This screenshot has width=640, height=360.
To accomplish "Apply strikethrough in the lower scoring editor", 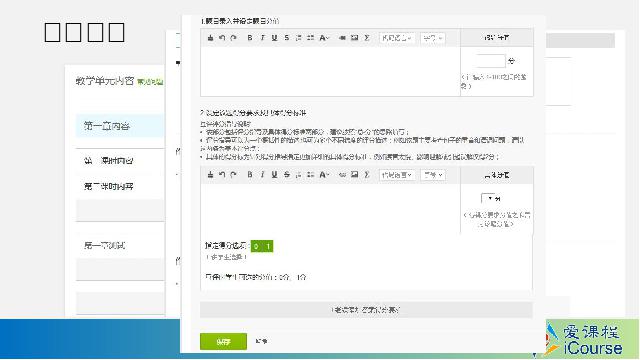I will pyautogui.click(x=287, y=175).
